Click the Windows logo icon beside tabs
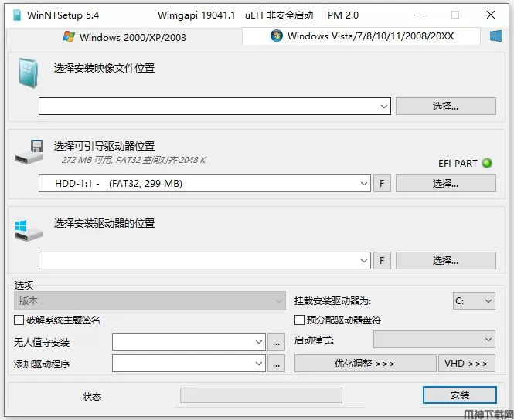 click(x=495, y=36)
